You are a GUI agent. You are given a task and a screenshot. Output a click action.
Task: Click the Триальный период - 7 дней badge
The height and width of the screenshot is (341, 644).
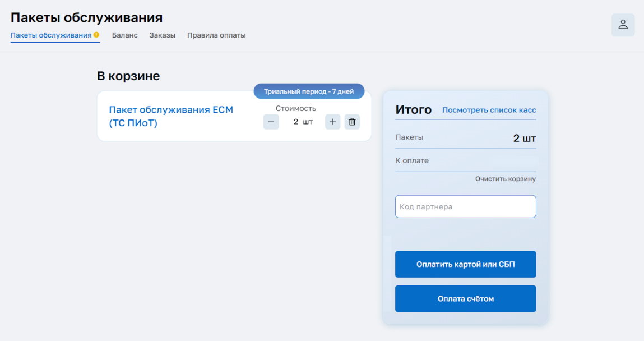(x=309, y=91)
